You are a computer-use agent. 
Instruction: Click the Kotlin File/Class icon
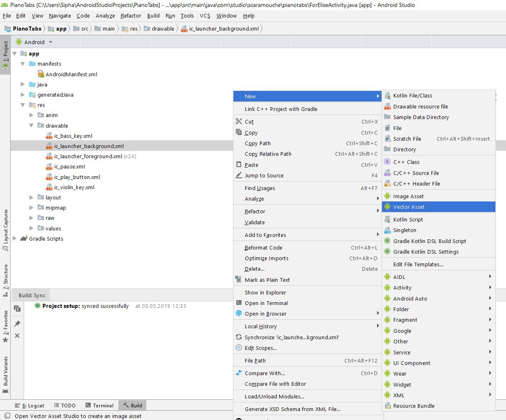[x=387, y=95]
